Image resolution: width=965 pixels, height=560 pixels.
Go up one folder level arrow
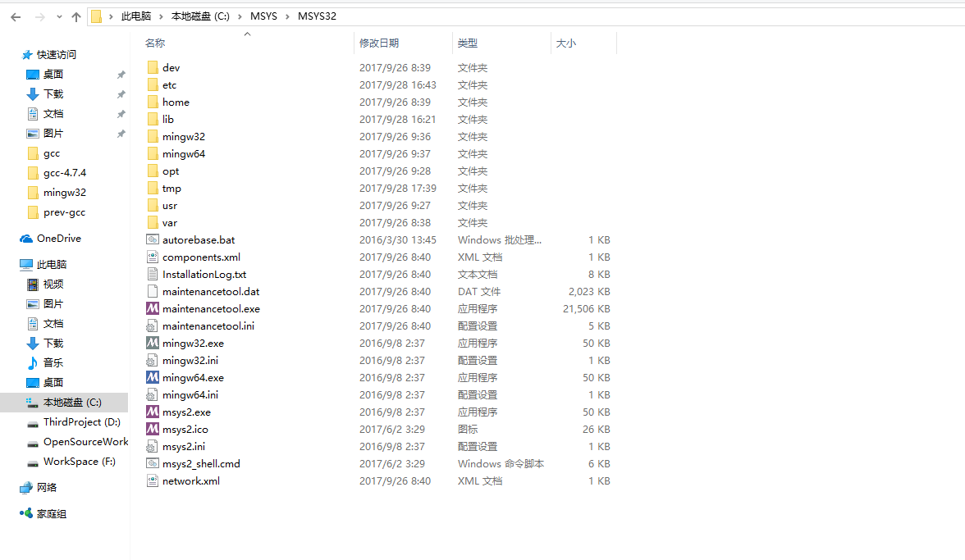(x=76, y=16)
